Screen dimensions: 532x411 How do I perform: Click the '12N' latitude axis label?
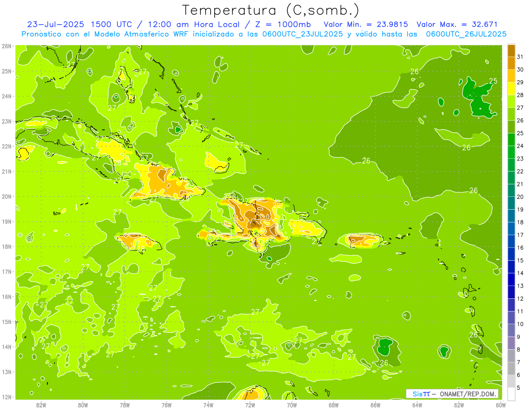pyautogui.click(x=7, y=397)
